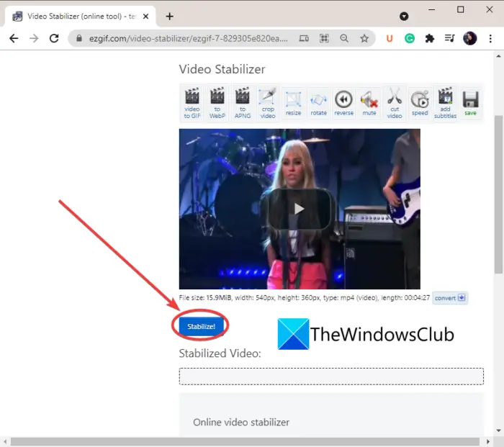Screen dimensions: 504x447
Task: Open Chrome three-dot menu
Action: coord(490,39)
